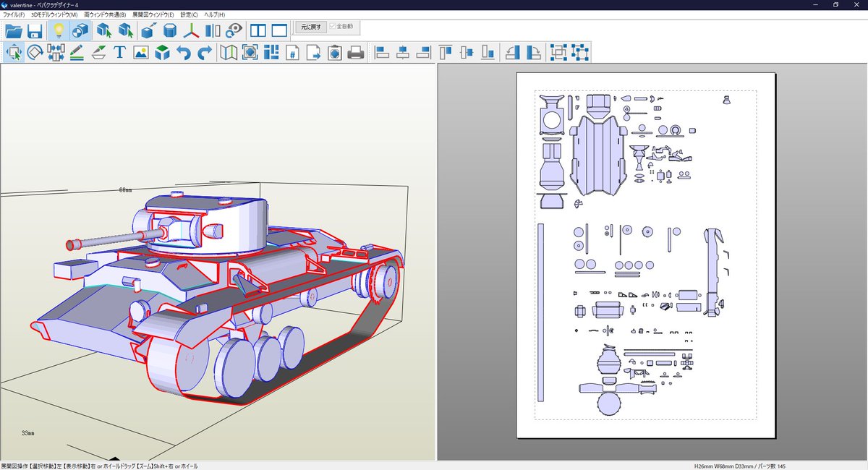Align selected parts to the left
This screenshot has height=470, width=868.
(382, 53)
